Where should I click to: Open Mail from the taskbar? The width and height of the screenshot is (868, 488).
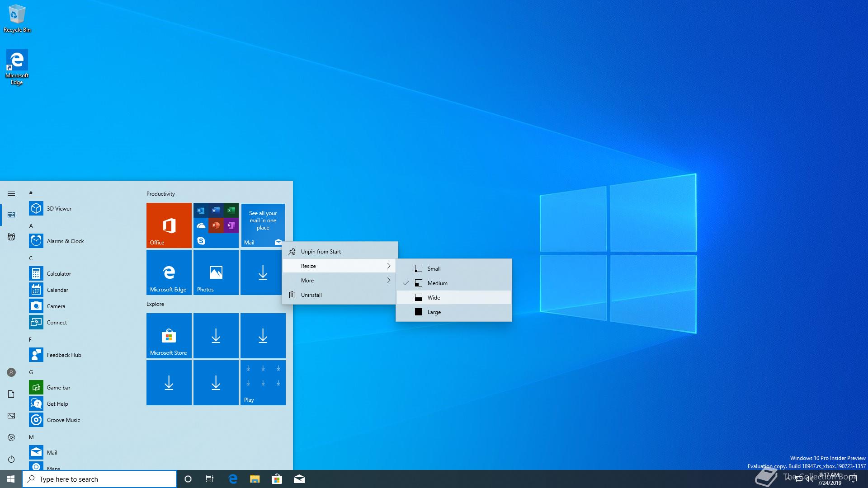coord(299,479)
